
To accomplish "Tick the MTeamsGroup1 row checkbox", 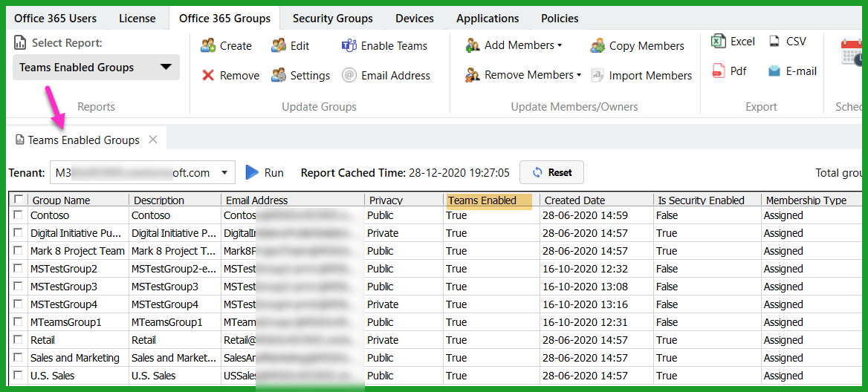I will pyautogui.click(x=19, y=321).
